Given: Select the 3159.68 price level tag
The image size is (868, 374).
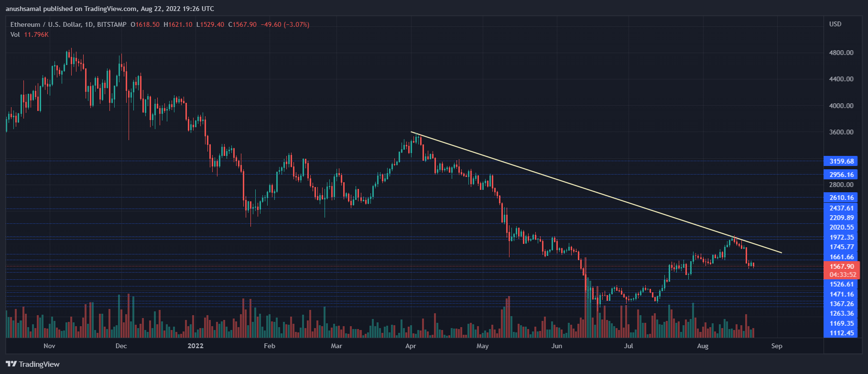Looking at the screenshot, I should (x=841, y=161).
